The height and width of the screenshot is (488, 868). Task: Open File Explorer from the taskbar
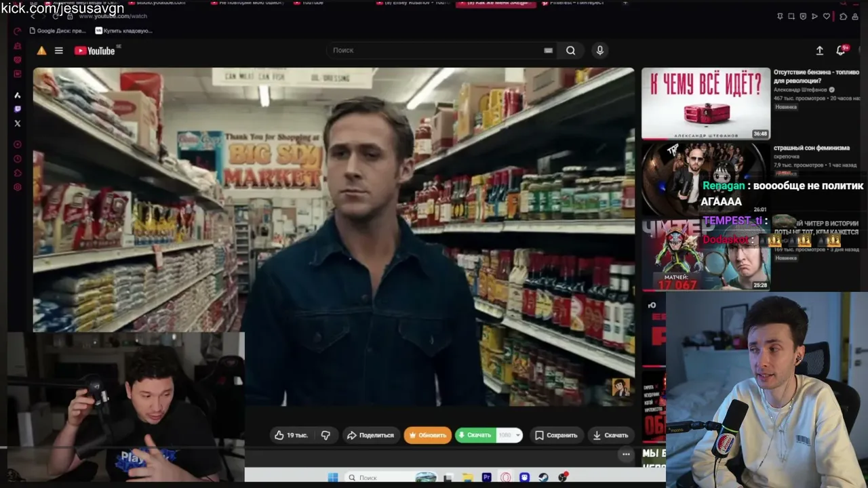click(468, 478)
